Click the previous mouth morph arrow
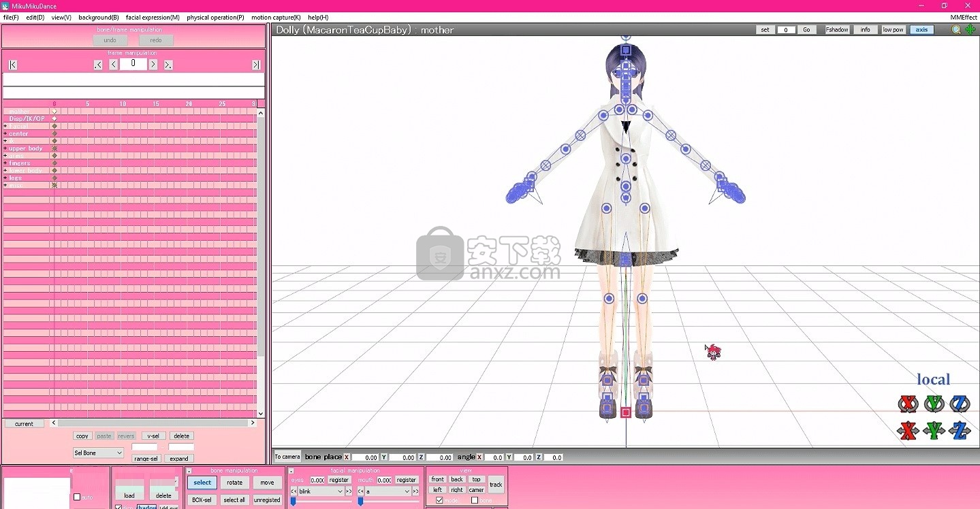The width and height of the screenshot is (980, 509). click(361, 491)
